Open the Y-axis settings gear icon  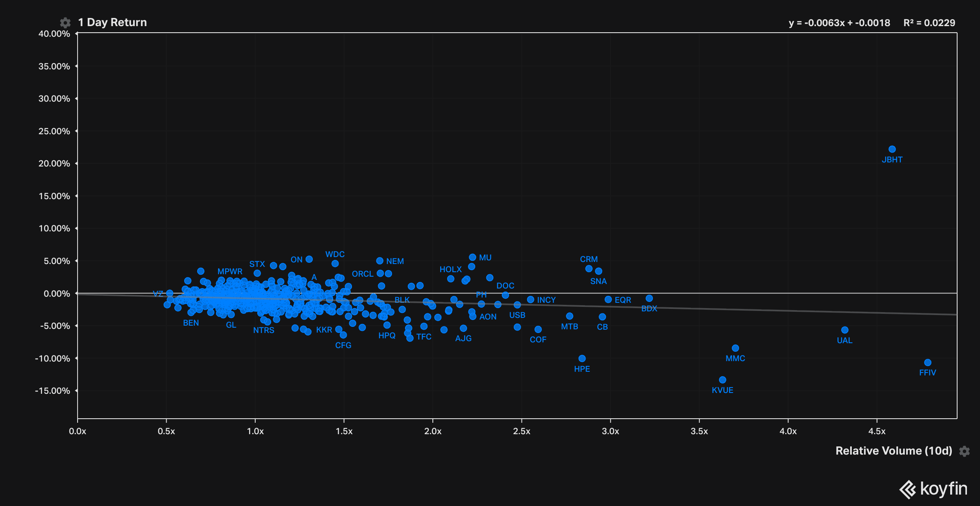pos(65,22)
